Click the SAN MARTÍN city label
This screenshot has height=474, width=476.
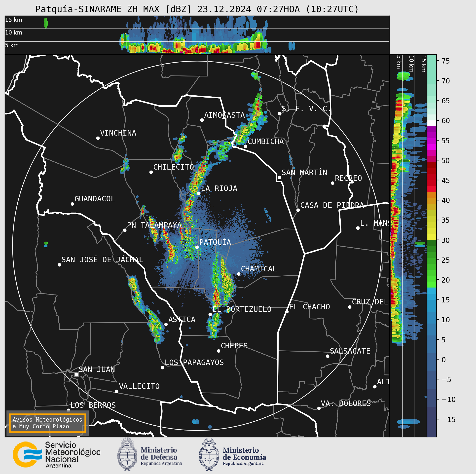304,172
